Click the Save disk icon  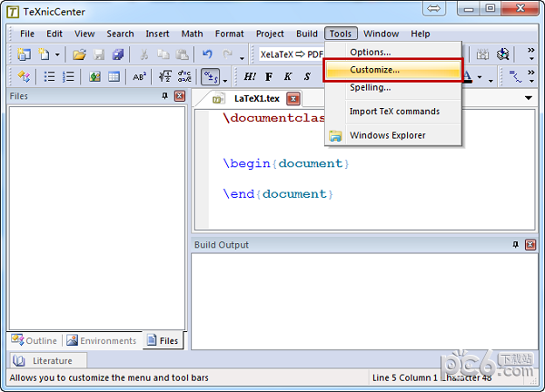coord(99,54)
